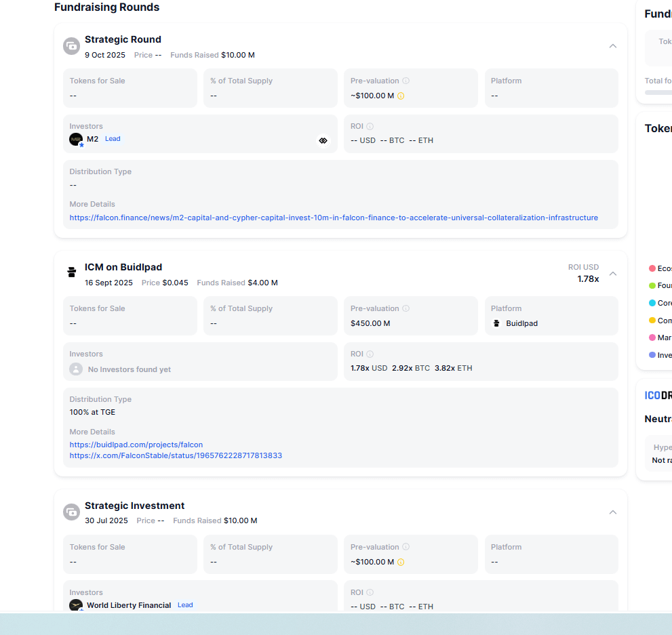The width and height of the screenshot is (672, 635).
Task: Collapse the ICM on Buidlpad section
Action: pyautogui.click(x=613, y=274)
